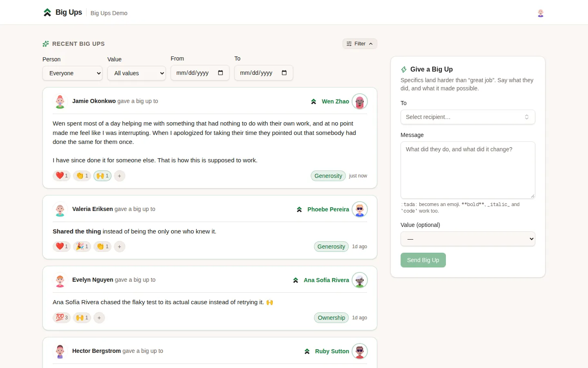The image size is (588, 368).
Task: Open Ana Sofía Rivera's avatar
Action: 360,280
